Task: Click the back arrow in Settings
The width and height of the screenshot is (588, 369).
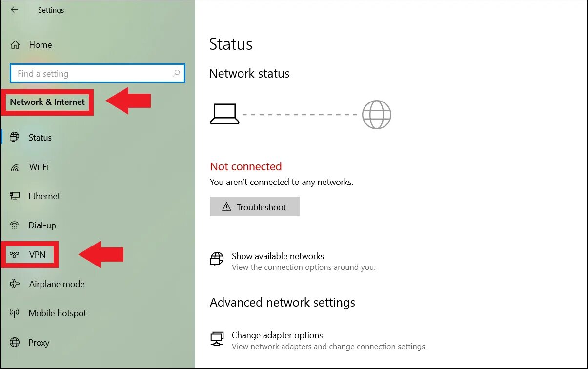Action: [x=14, y=10]
